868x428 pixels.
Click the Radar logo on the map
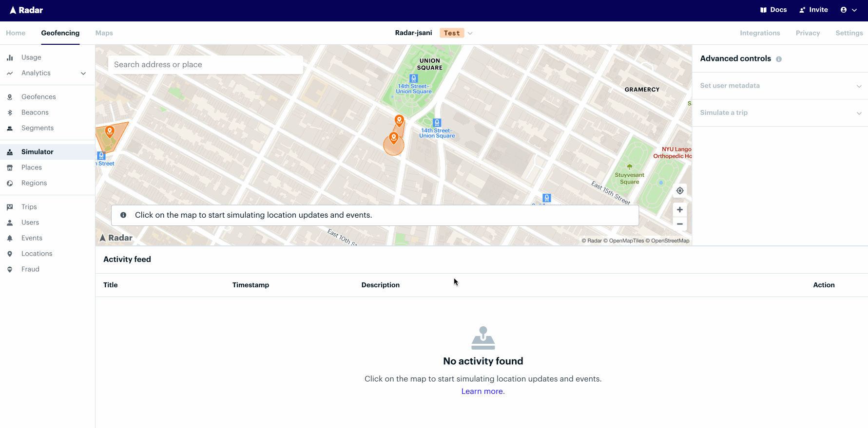(x=116, y=238)
